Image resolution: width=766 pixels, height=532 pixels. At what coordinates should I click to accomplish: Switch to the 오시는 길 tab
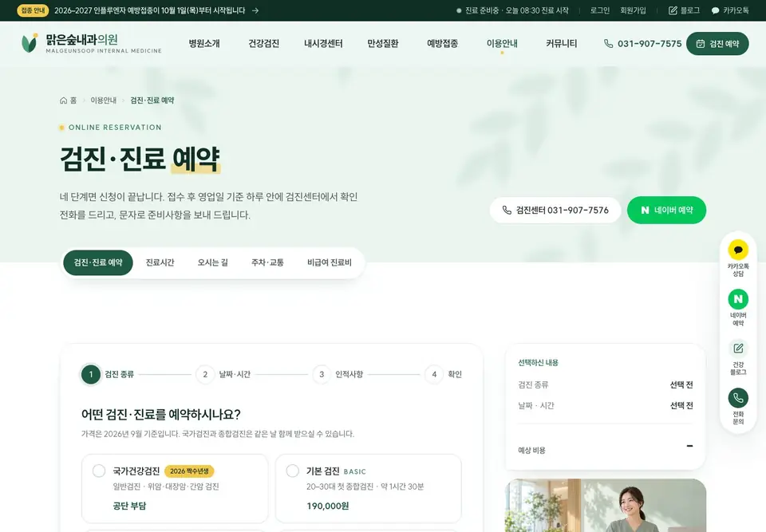tap(212, 262)
